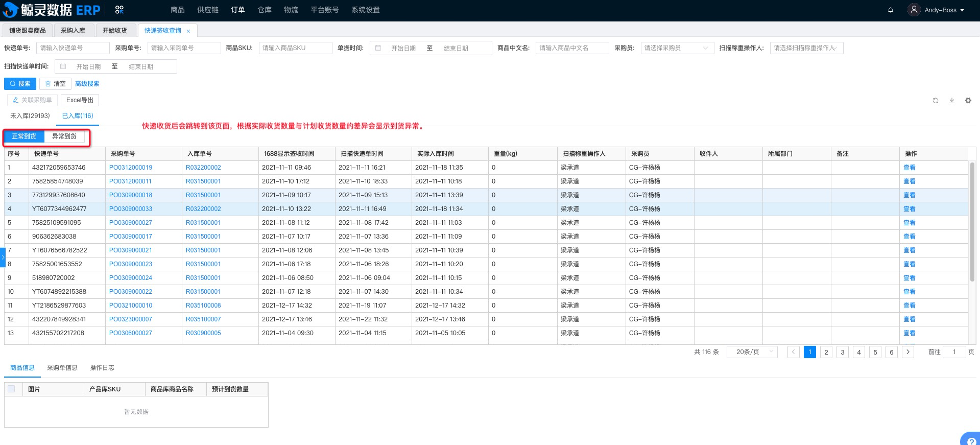Image resolution: width=980 pixels, height=445 pixels.
Task: Go to page 2
Action: [826, 352]
